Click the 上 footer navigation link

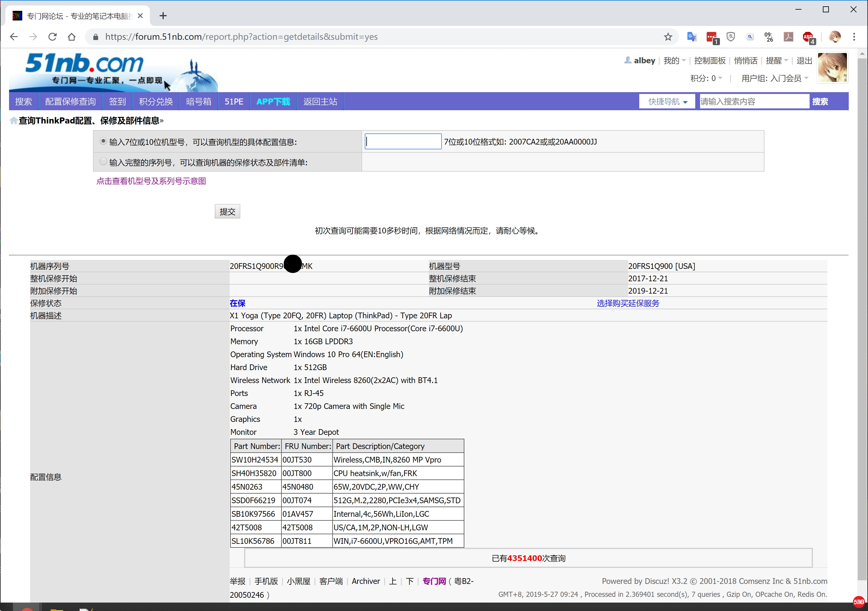click(x=393, y=581)
